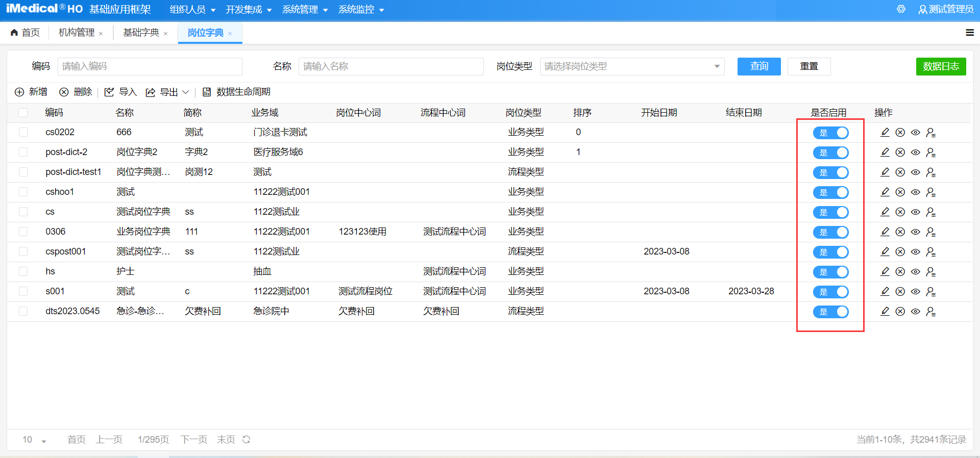Viewport: 980px width, 458px height.
Task: View details of the 0306 row
Action: point(916,232)
